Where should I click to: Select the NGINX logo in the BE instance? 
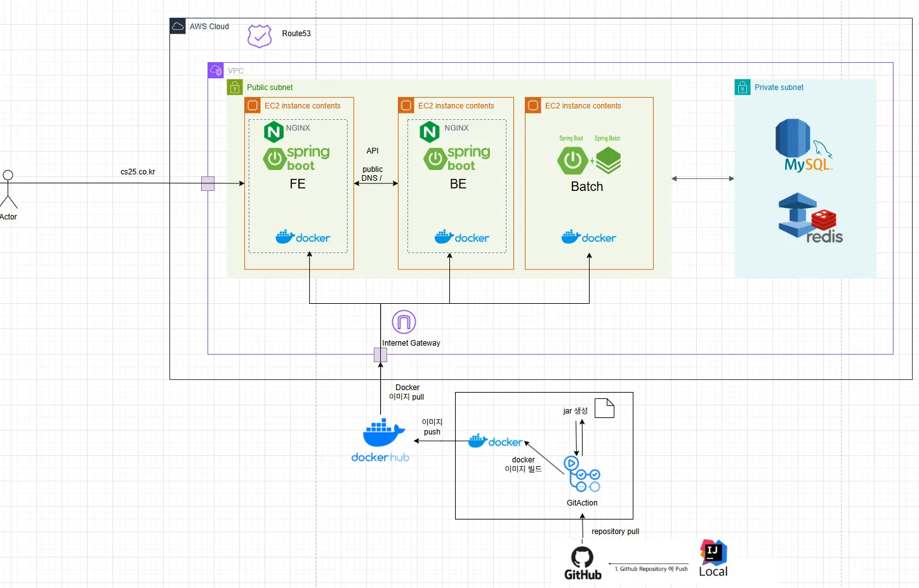[430, 132]
